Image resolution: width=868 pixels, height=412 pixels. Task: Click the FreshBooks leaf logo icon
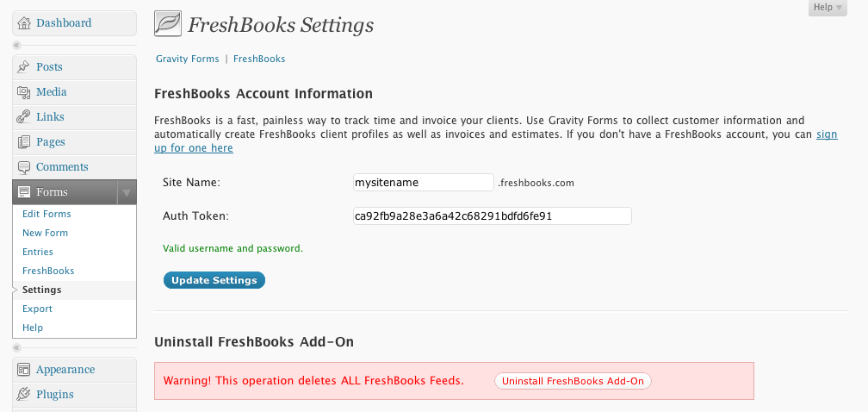click(x=168, y=24)
